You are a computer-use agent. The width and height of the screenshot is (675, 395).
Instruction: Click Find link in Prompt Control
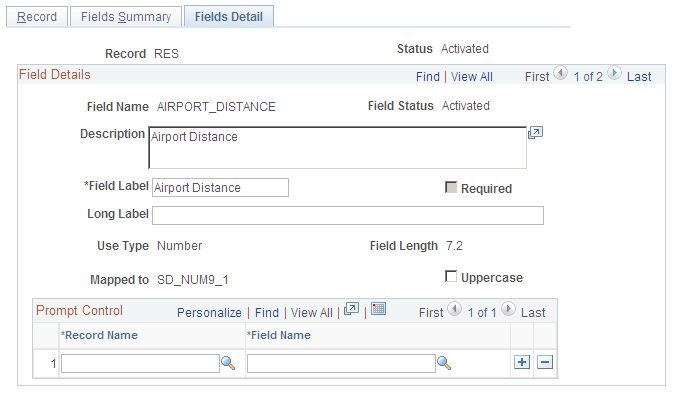(266, 312)
